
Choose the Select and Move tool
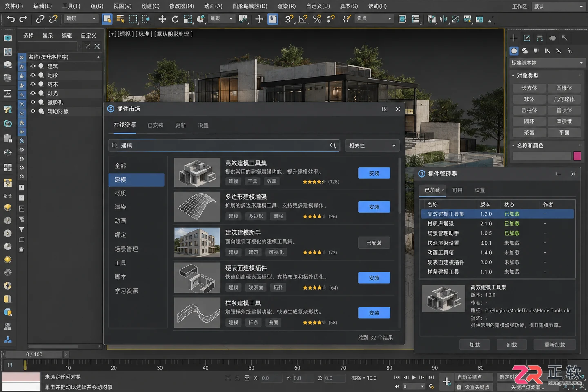[x=162, y=19]
